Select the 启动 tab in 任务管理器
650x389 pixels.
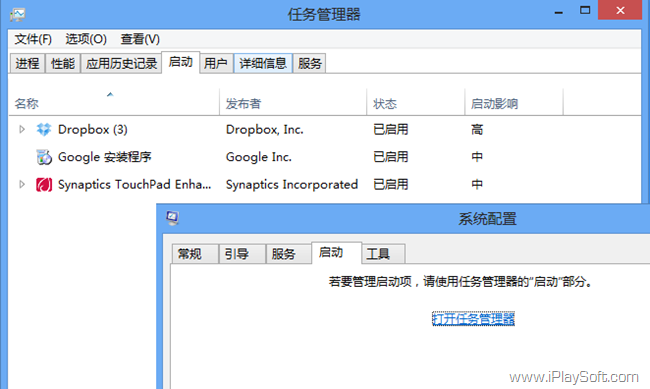(x=181, y=62)
